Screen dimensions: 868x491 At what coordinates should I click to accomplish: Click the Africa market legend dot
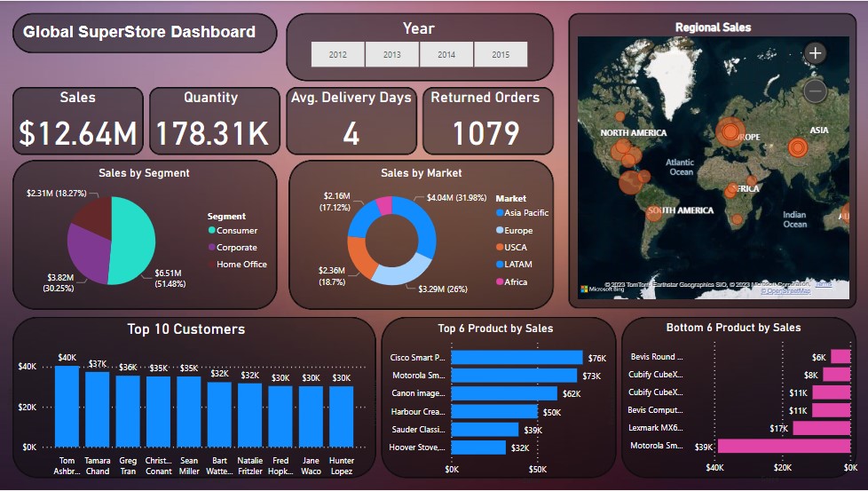[x=500, y=282]
